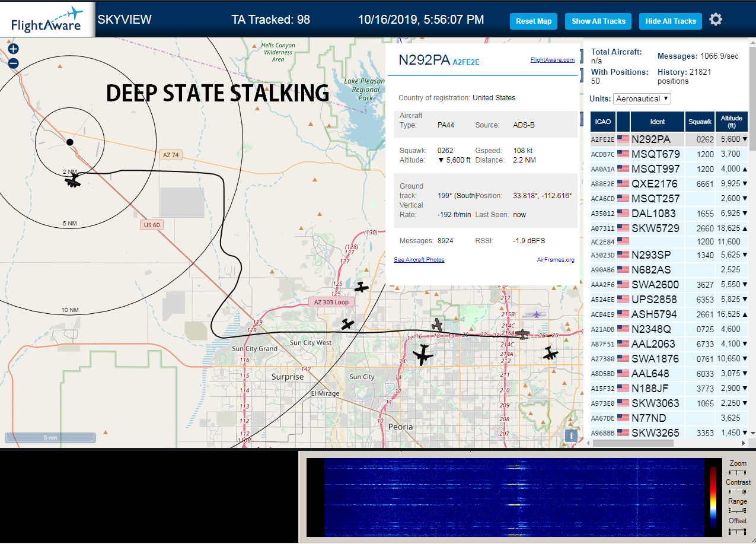756x544 pixels.
Task: Click the aircraft icon above Sun City West
Action: tap(348, 324)
